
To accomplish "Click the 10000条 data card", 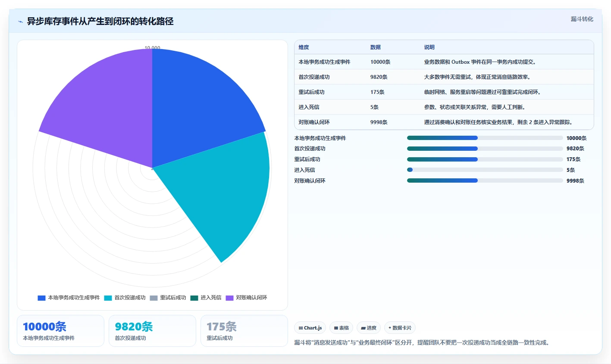I will pos(60,331).
